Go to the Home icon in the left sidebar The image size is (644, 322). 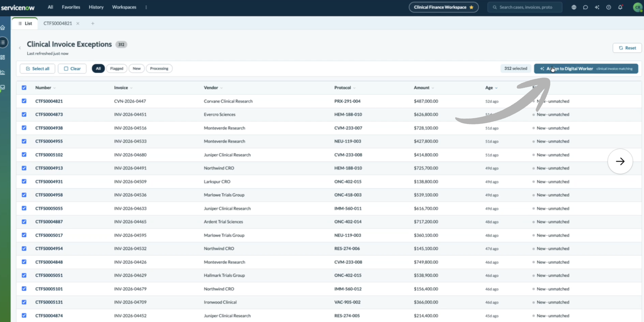pyautogui.click(x=3, y=28)
